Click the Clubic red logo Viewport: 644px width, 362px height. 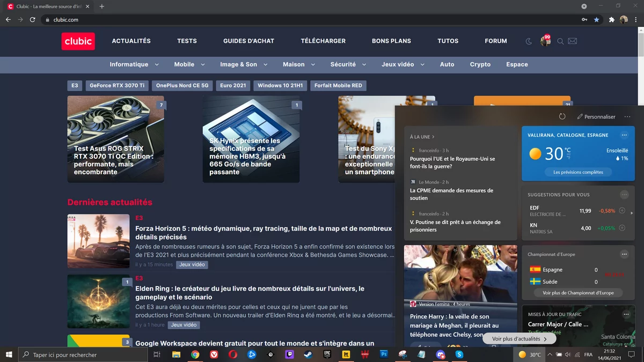pos(78,41)
